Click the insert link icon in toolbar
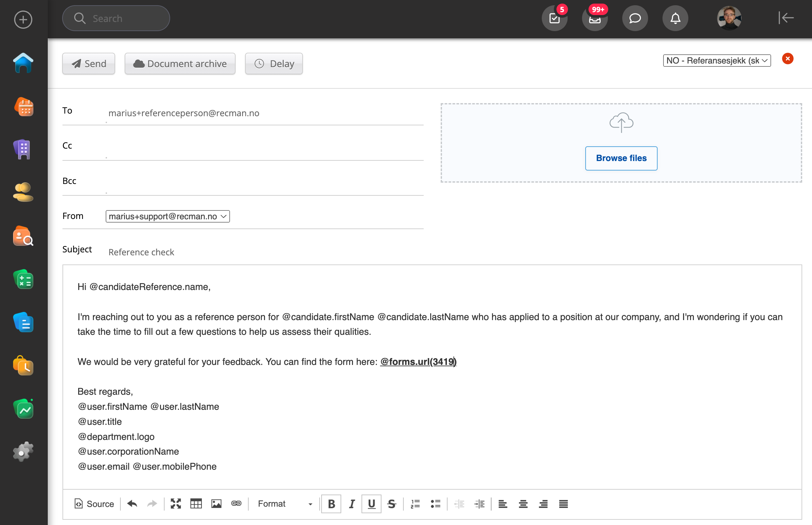Image resolution: width=812 pixels, height=525 pixels. 236,503
